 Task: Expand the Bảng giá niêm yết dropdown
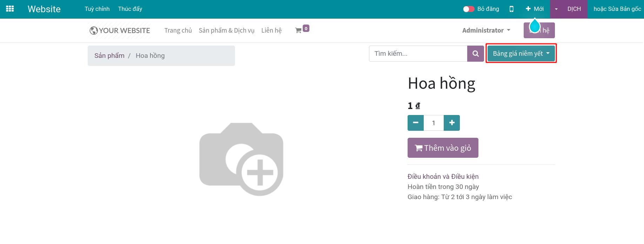click(x=521, y=54)
